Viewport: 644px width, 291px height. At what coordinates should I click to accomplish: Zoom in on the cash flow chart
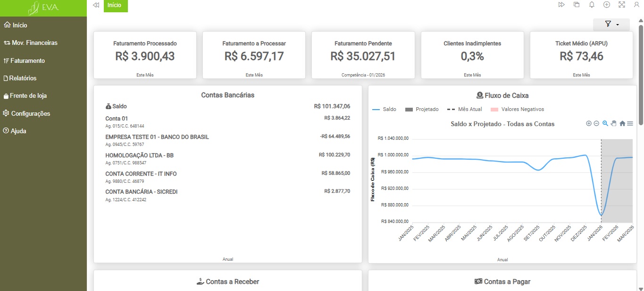[x=589, y=123]
